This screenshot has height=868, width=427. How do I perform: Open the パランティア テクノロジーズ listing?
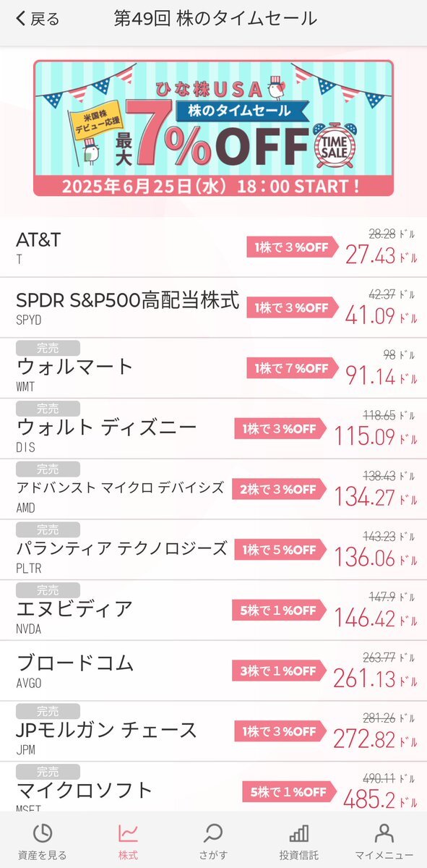[213, 550]
